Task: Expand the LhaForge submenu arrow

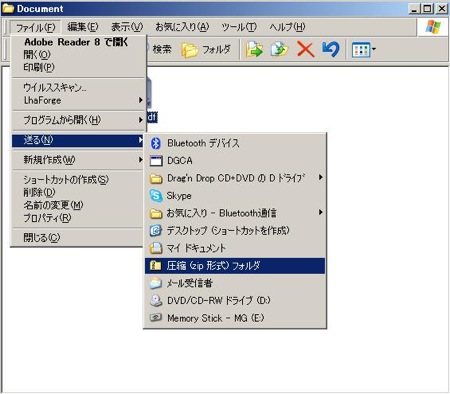Action: point(140,100)
